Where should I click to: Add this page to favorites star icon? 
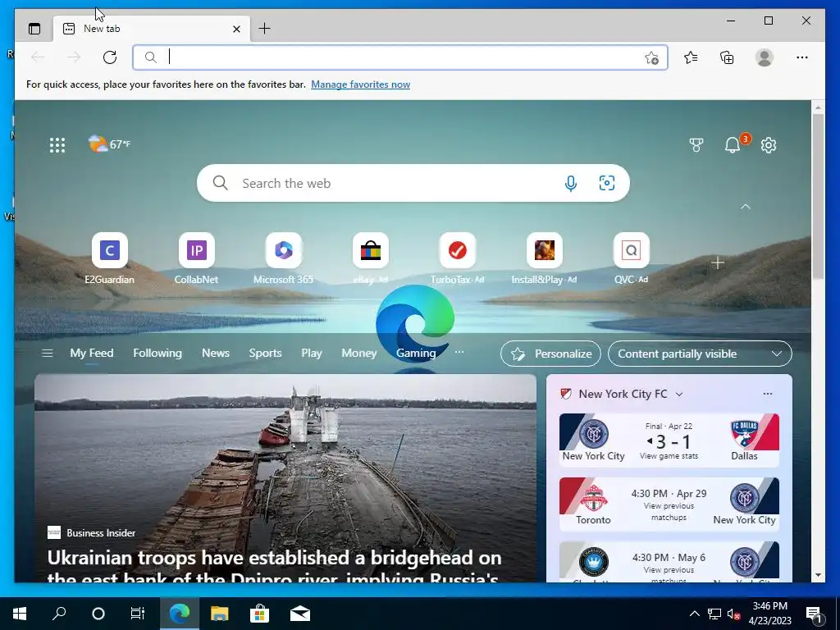tap(651, 58)
